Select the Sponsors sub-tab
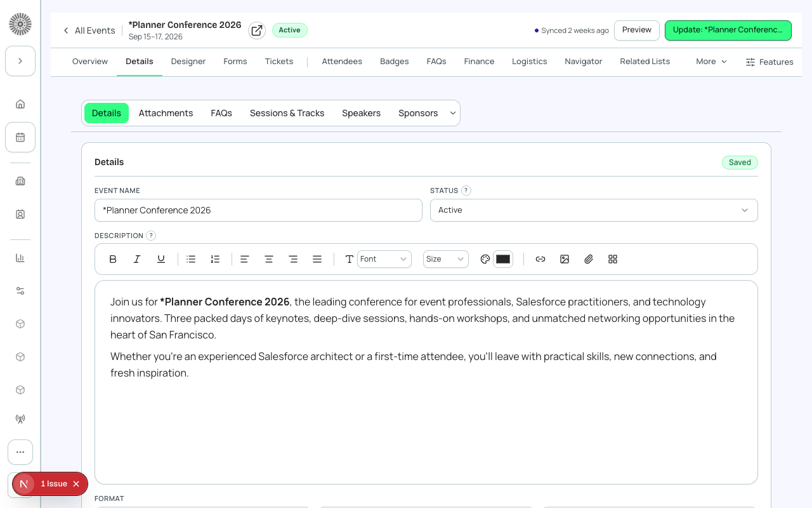This screenshot has height=508, width=812. coord(418,113)
